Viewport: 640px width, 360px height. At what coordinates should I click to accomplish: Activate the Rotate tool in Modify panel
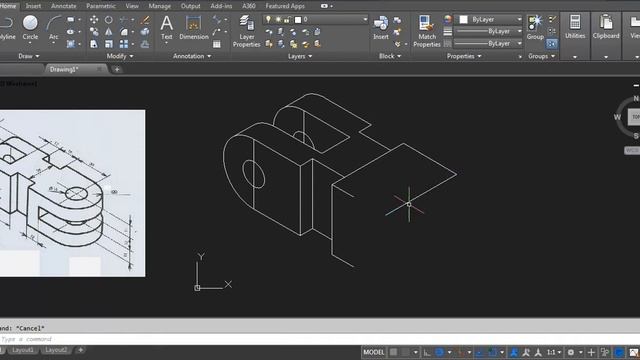pos(109,20)
